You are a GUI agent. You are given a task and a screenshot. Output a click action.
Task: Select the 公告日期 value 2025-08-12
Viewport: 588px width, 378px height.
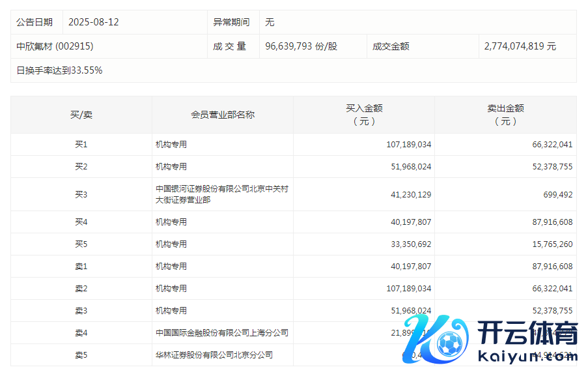(94, 22)
